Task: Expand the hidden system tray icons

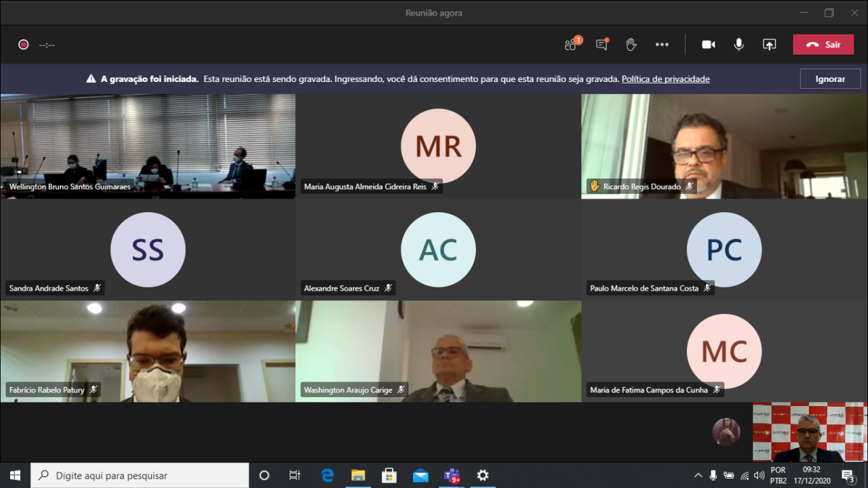Action: (698, 475)
